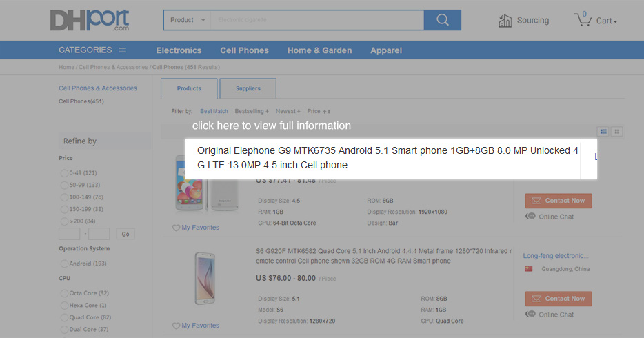
Task: Click China flag icon beside Guangdong, China
Action: [x=529, y=269]
